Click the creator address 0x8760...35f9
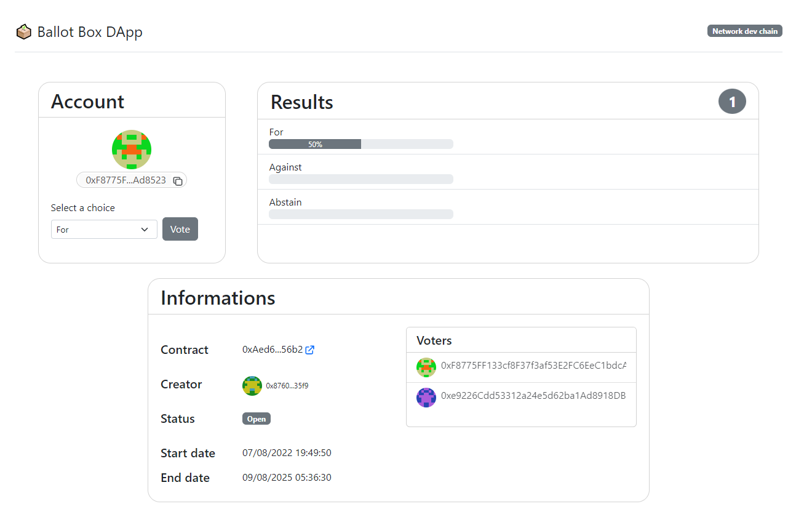This screenshot has width=812, height=517. [287, 387]
